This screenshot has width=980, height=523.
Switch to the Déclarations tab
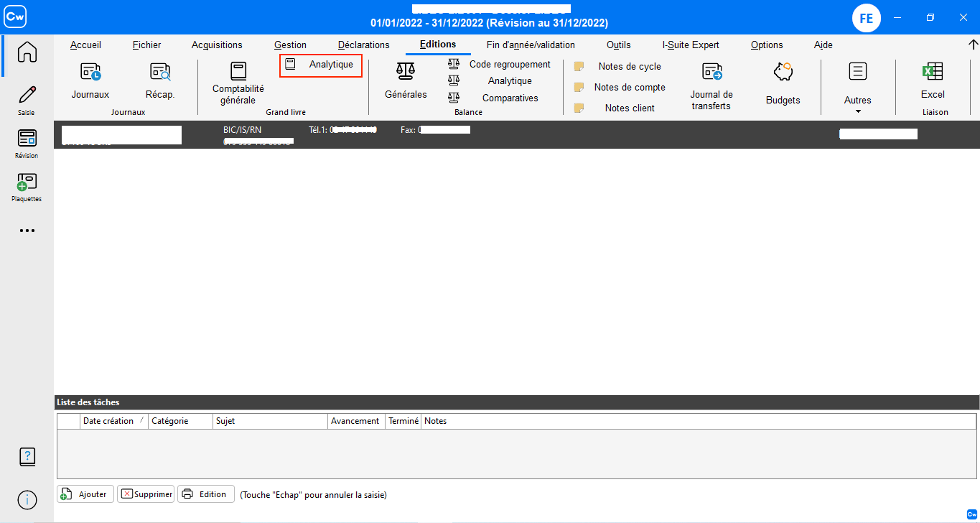pyautogui.click(x=363, y=45)
